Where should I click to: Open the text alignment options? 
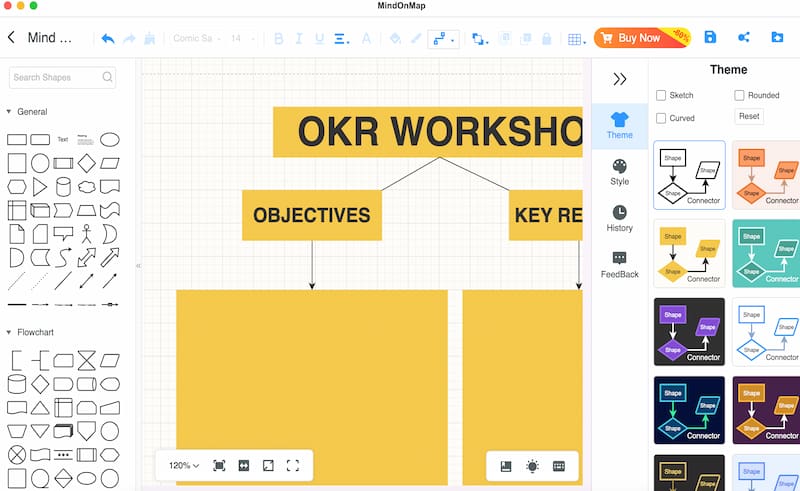(x=341, y=38)
